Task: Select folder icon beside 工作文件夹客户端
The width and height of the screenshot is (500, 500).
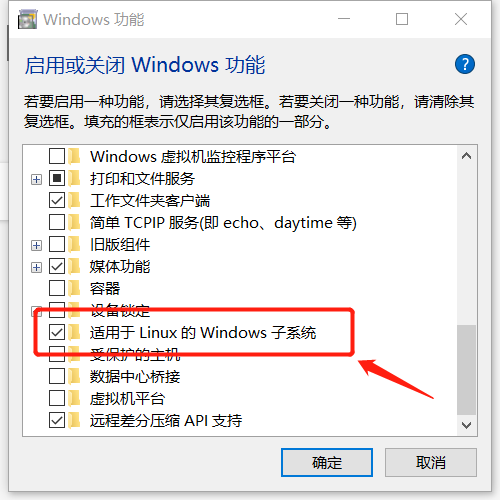Action: click(x=74, y=200)
